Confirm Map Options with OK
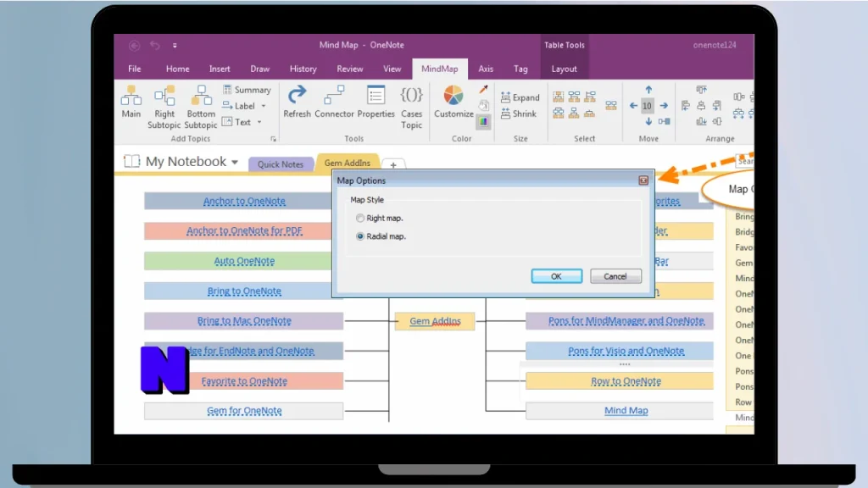Screen dimensions: 868x488 [x=556, y=276]
